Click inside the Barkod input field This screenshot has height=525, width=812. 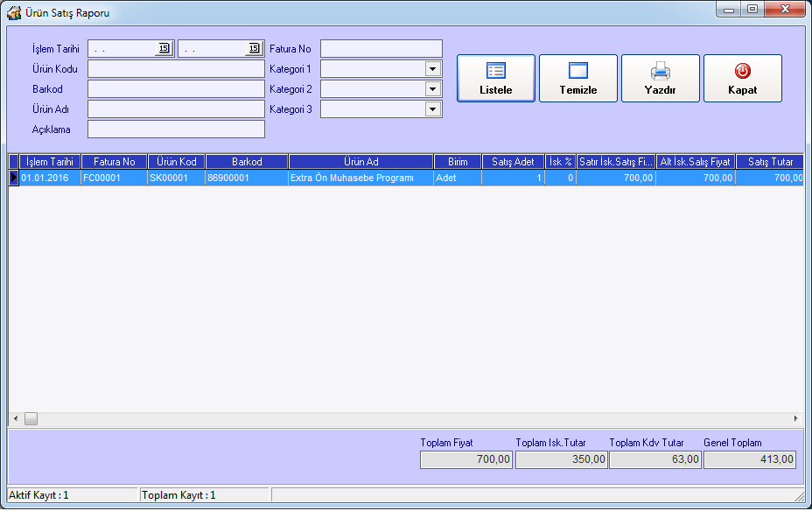pyautogui.click(x=176, y=89)
